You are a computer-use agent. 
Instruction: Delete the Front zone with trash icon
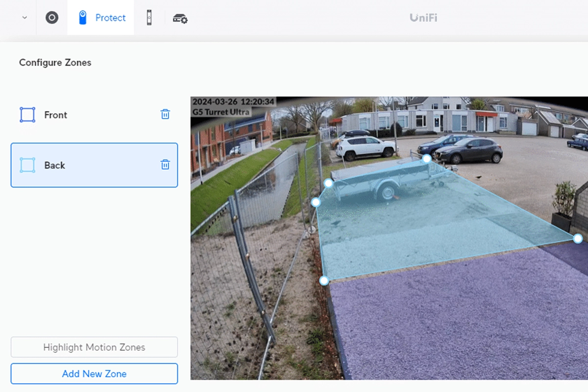coord(165,114)
